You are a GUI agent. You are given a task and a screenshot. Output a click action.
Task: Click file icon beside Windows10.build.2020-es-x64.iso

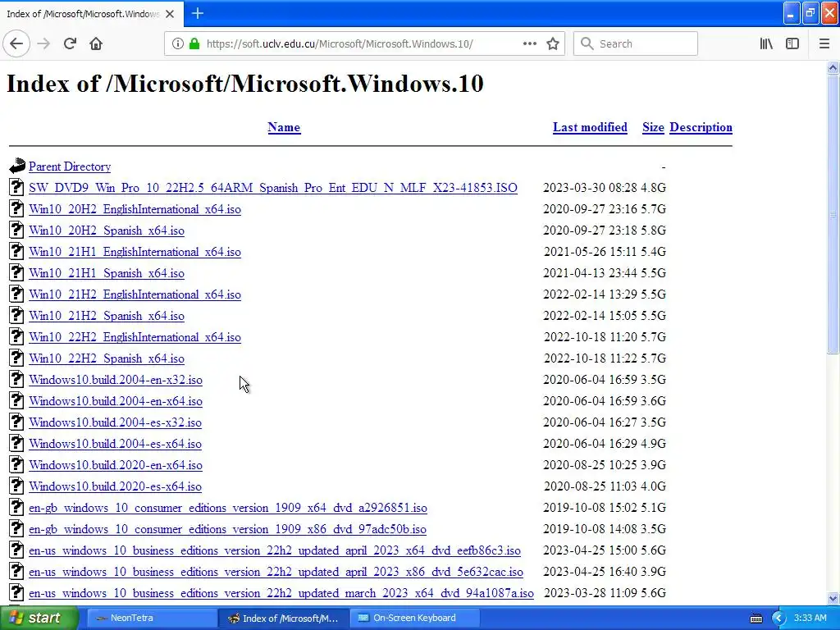(x=16, y=486)
